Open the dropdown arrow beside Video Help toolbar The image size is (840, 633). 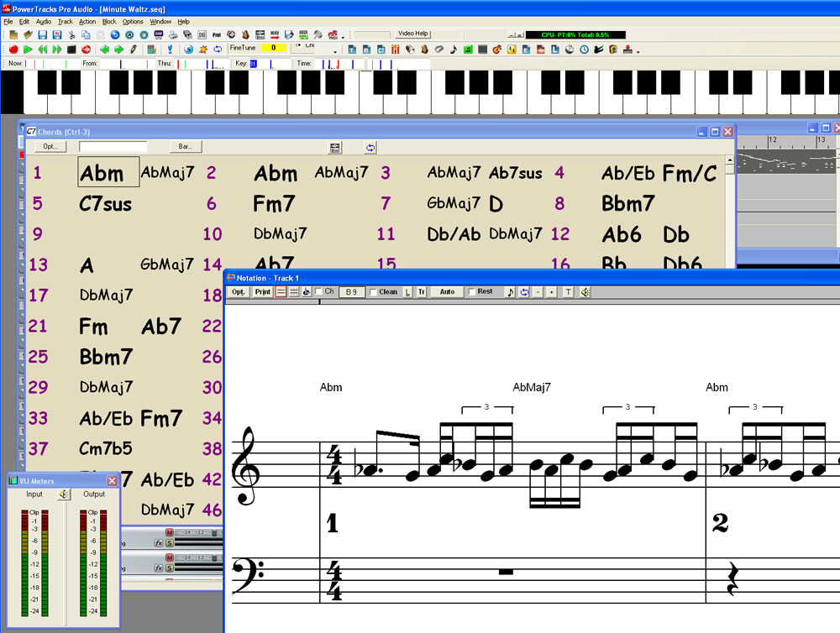coord(343,38)
